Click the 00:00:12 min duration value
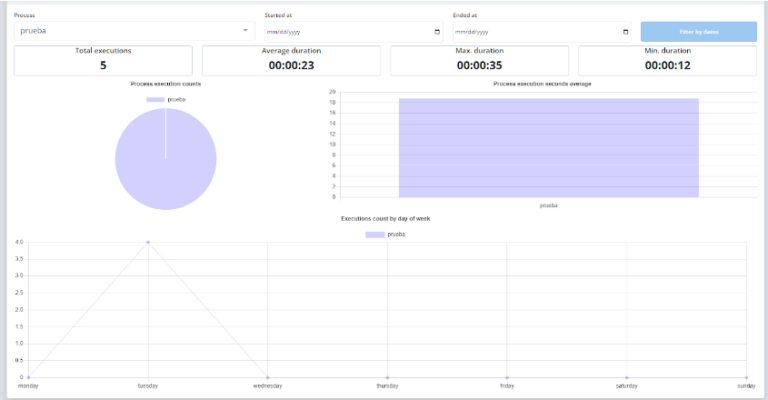Image resolution: width=768 pixels, height=400 pixels. tap(668, 66)
